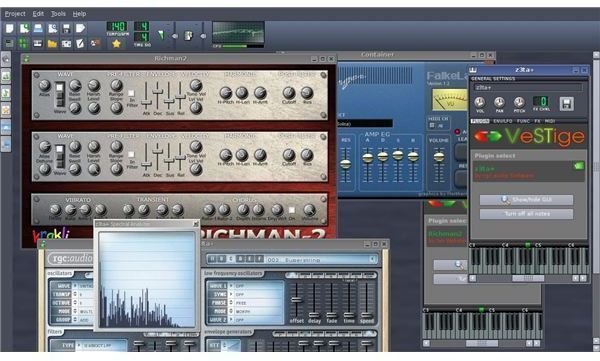This screenshot has width=600, height=361.
Task: Switch to the FUNC tab
Action: tap(523, 121)
